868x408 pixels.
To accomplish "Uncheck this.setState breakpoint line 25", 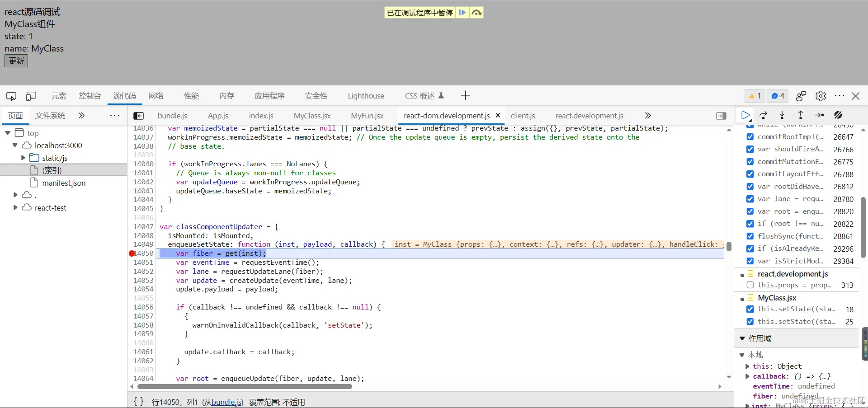I will tap(750, 322).
